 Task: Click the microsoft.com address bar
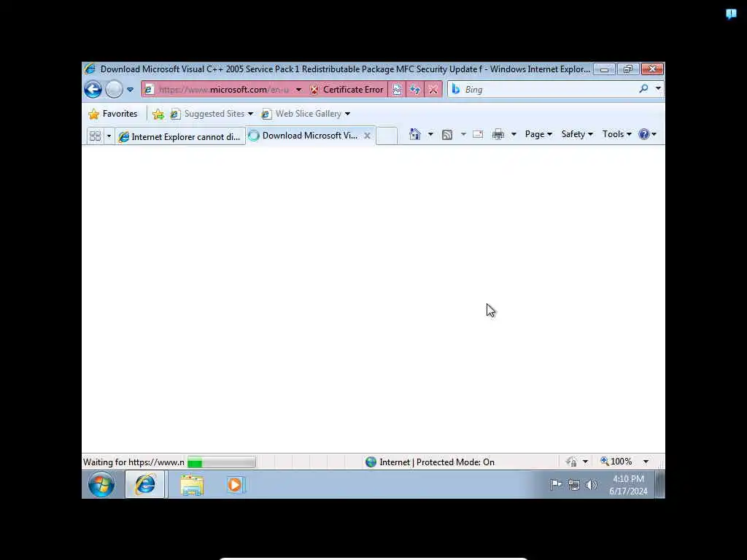[x=223, y=90]
